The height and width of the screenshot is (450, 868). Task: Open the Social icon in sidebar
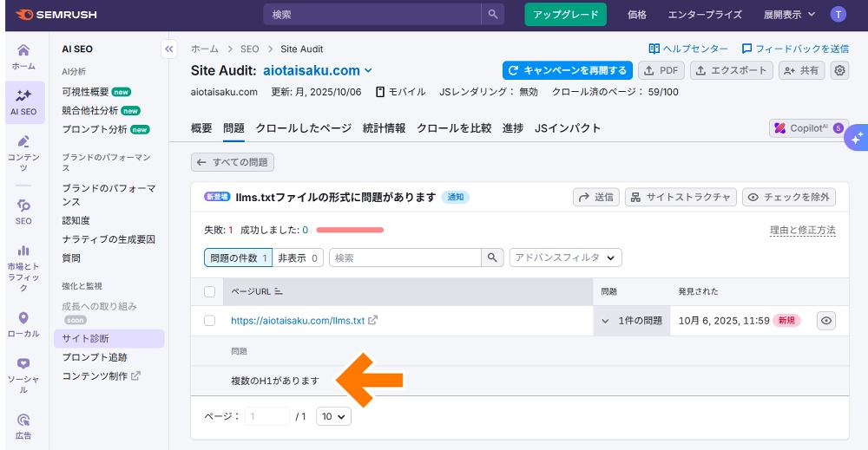coord(23,366)
